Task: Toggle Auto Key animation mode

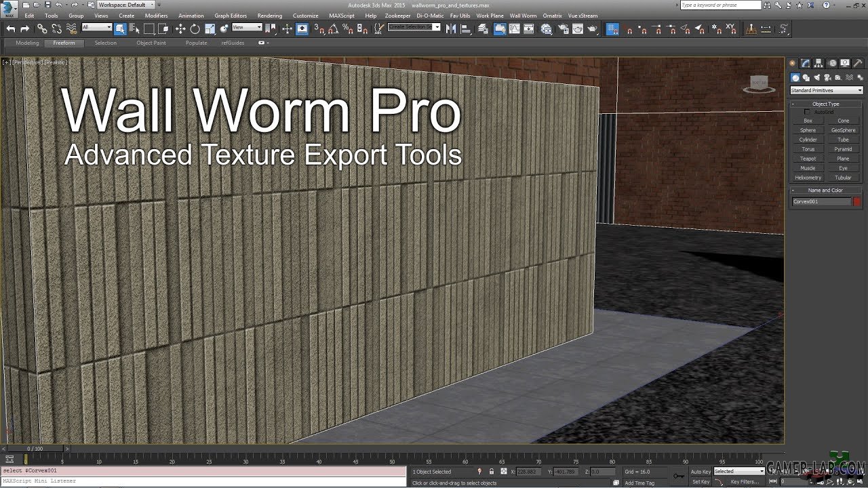Action: (701, 471)
